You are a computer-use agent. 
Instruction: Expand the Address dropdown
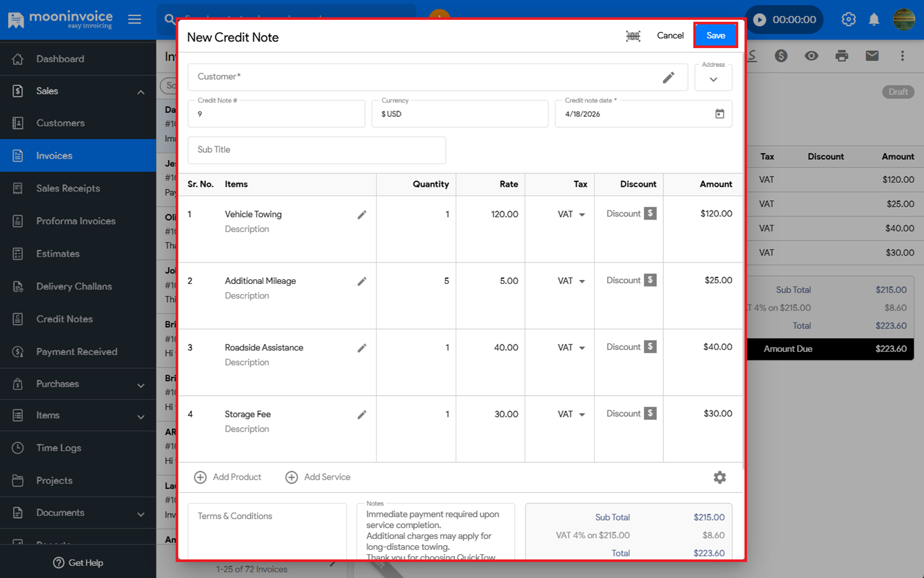point(713,80)
